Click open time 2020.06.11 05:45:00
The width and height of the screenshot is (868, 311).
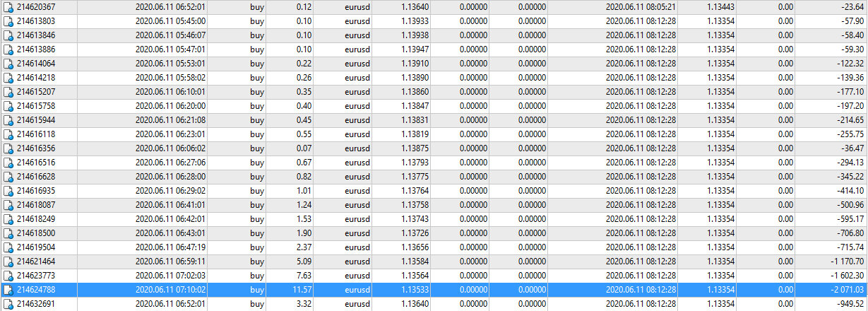pyautogui.click(x=170, y=21)
